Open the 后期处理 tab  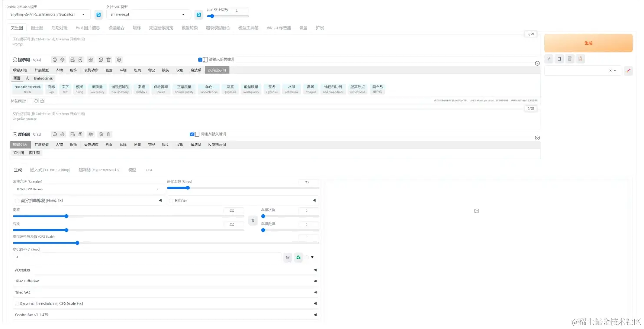59,27
